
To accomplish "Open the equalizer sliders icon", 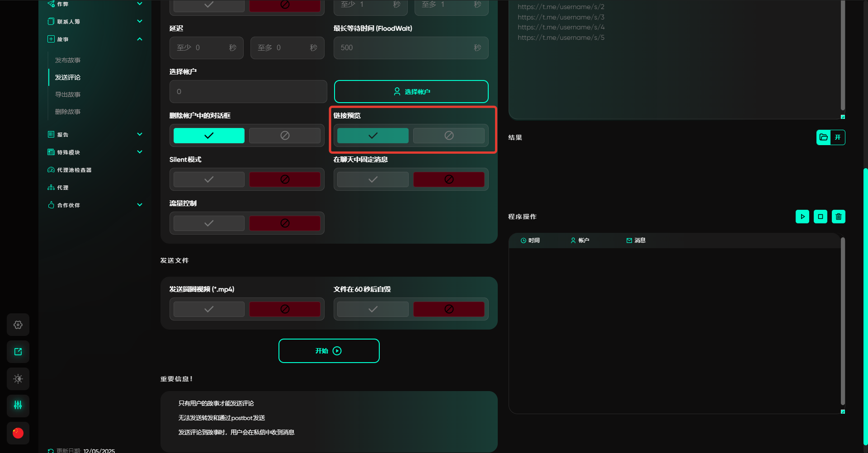I will [x=18, y=406].
